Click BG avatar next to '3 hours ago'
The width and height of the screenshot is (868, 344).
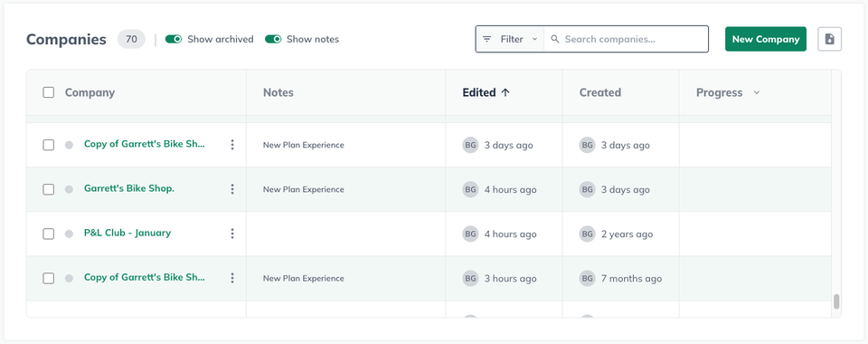[470, 278]
